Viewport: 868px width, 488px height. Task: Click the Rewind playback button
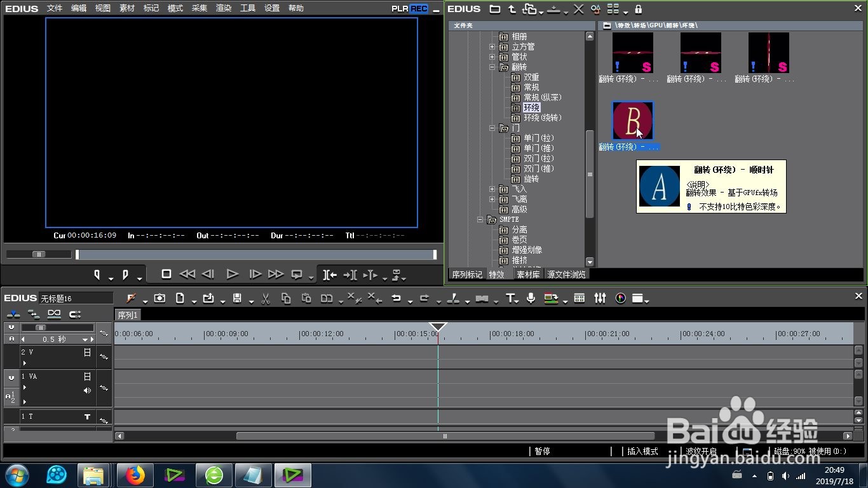[187, 274]
